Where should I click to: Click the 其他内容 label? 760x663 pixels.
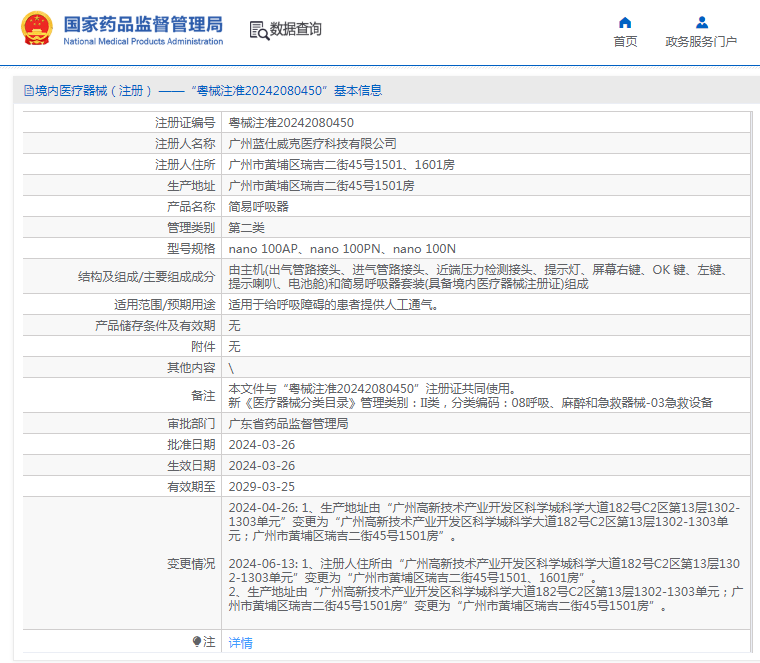[x=191, y=368]
